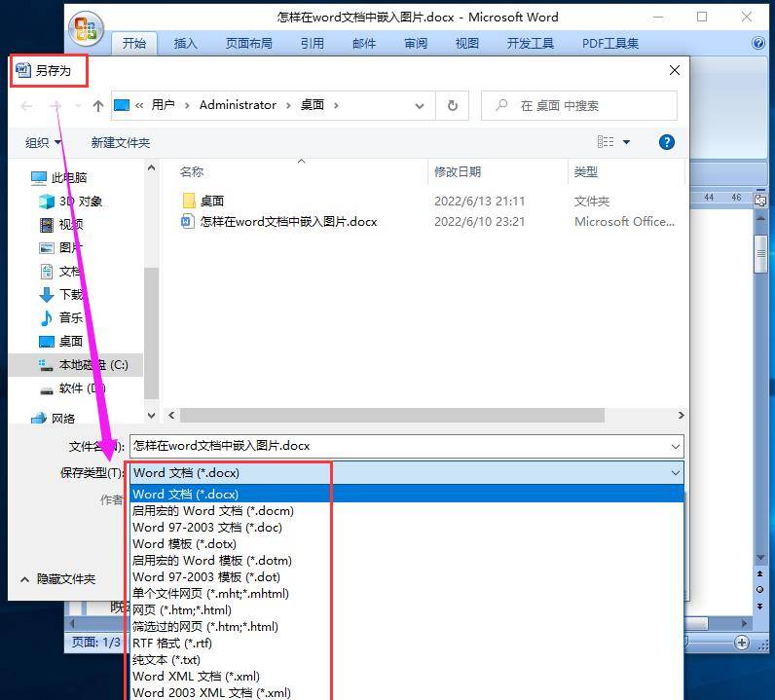Choose Word 文档 (*.docx) highlighted option

click(x=407, y=494)
